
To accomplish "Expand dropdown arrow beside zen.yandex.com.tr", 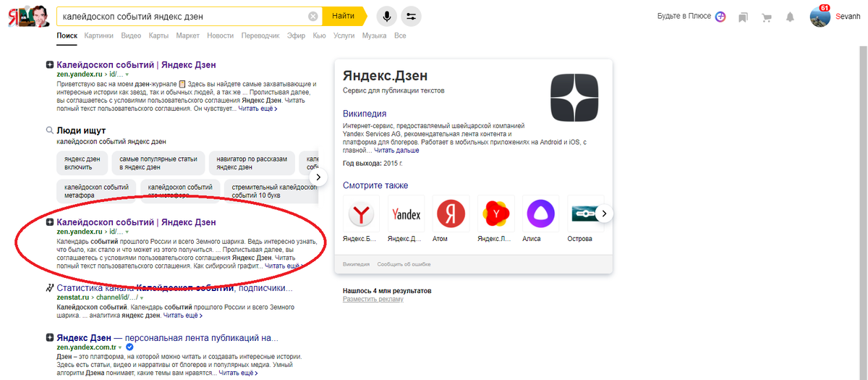I will (x=120, y=348).
